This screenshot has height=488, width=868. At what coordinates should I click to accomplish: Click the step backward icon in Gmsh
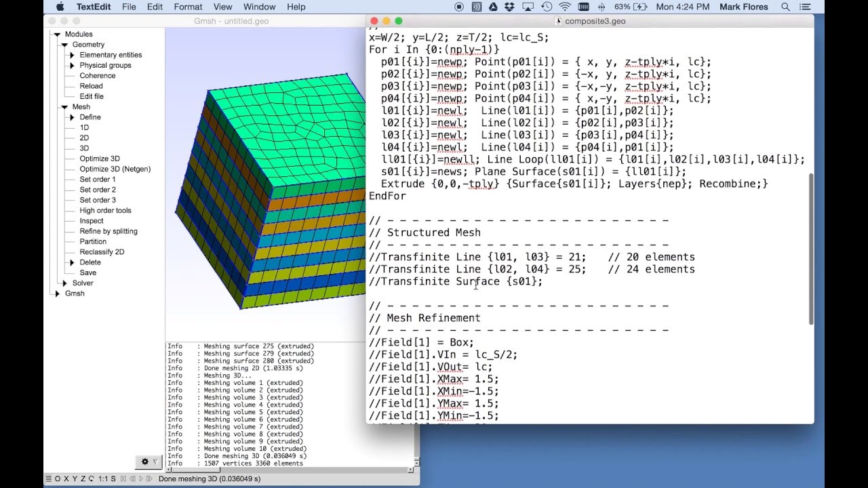[x=132, y=479]
